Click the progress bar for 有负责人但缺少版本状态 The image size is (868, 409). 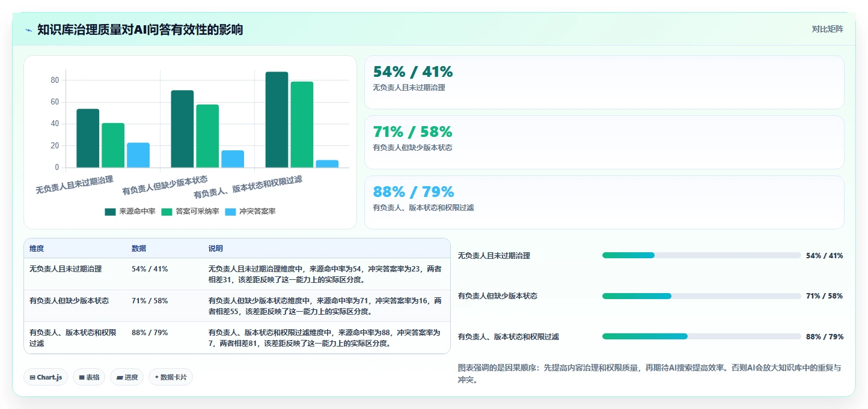[701, 296]
